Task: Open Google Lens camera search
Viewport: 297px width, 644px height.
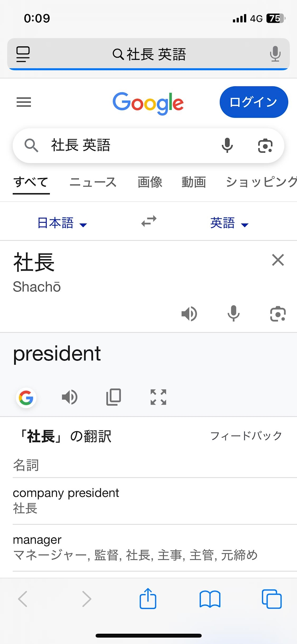Action: (x=265, y=146)
